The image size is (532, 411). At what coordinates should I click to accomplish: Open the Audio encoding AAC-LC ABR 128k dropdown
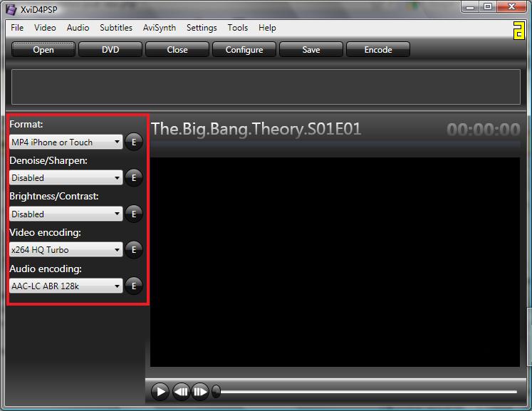tap(66, 286)
